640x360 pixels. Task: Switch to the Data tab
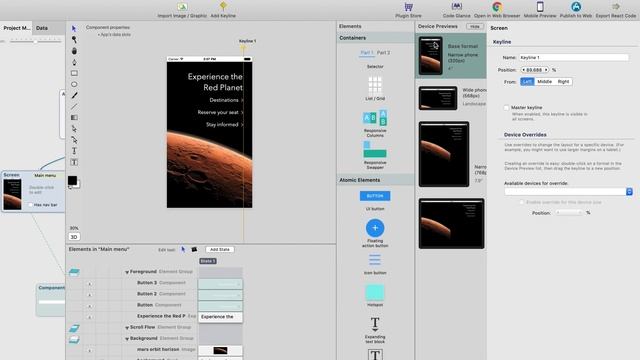click(x=42, y=28)
